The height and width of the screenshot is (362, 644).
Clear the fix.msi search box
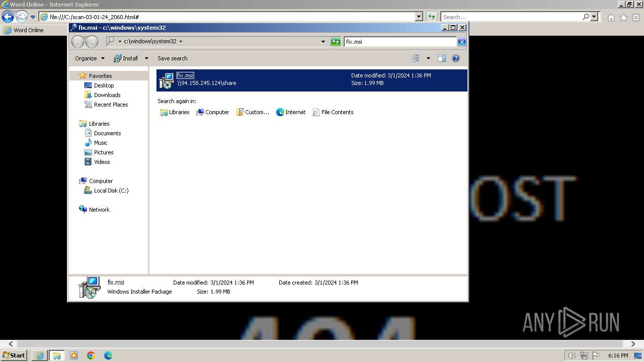point(461,42)
